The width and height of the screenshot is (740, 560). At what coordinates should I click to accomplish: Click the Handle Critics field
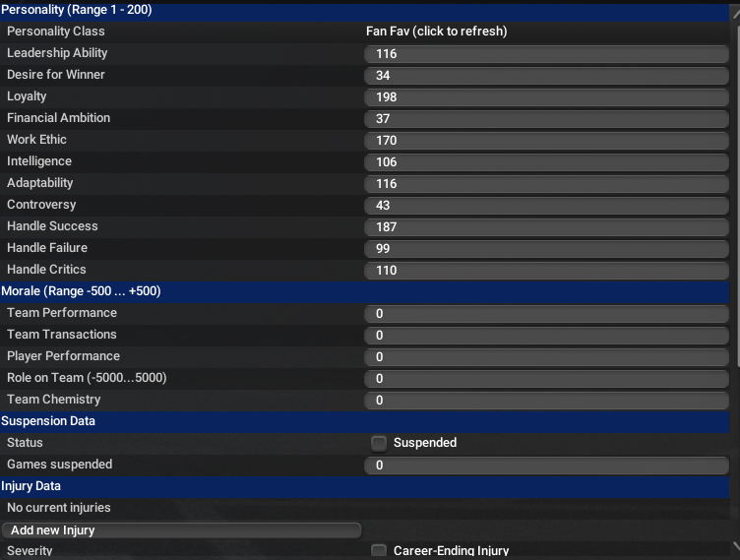[x=546, y=271]
